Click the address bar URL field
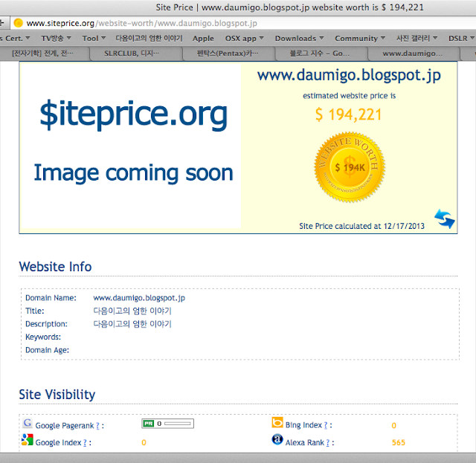This screenshot has height=463, width=476. tap(243, 23)
